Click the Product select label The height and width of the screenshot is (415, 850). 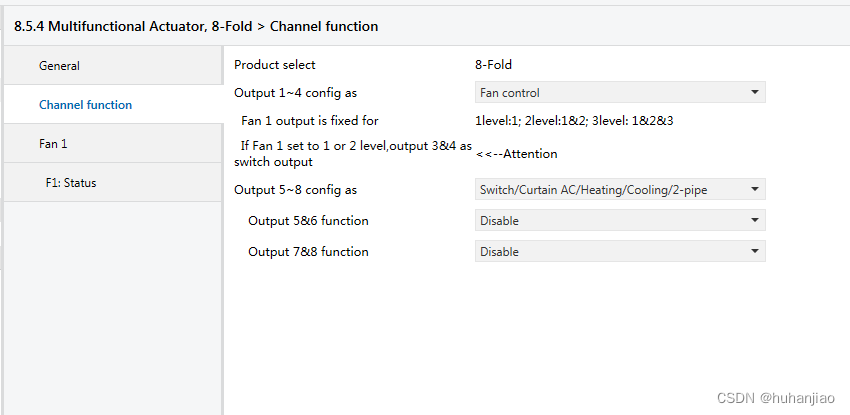coord(275,65)
